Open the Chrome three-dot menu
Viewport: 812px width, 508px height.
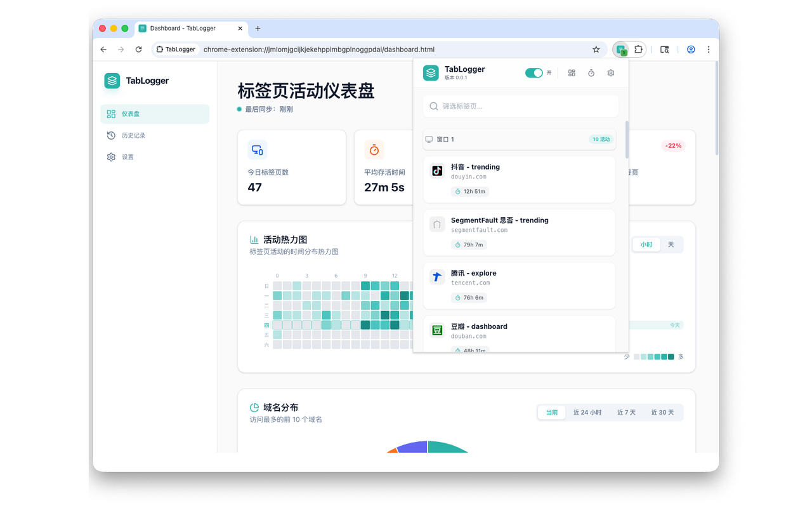tap(709, 50)
